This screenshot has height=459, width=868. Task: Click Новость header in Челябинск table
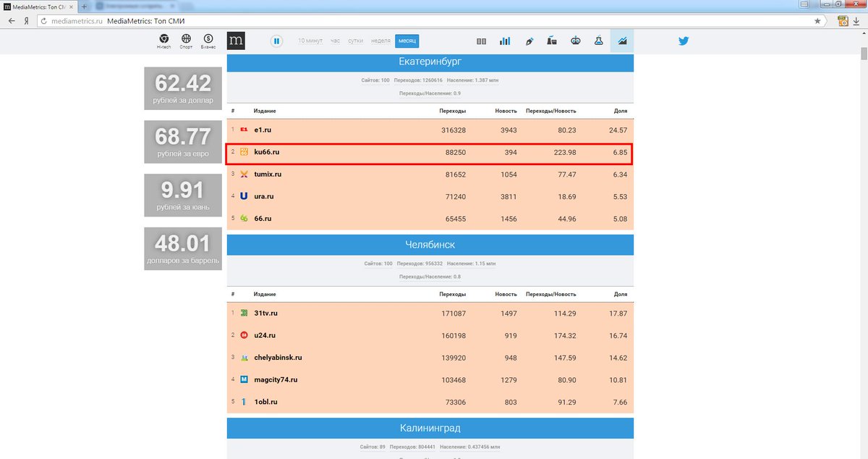tap(506, 295)
